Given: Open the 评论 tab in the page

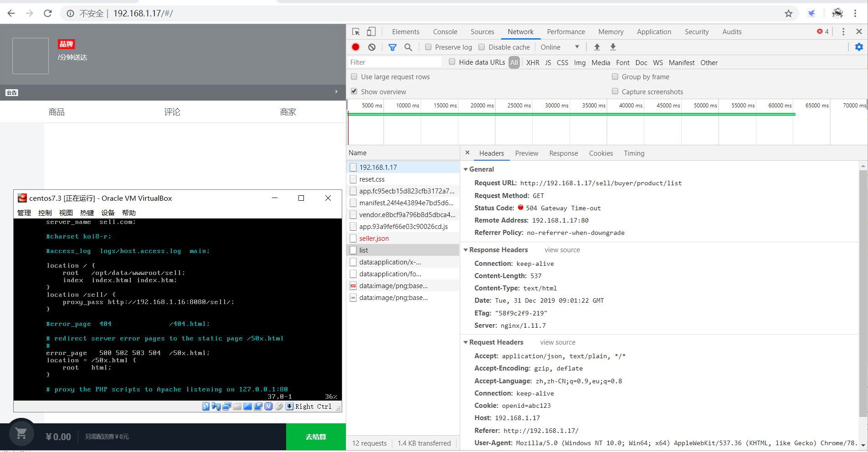Looking at the screenshot, I should click(x=172, y=112).
